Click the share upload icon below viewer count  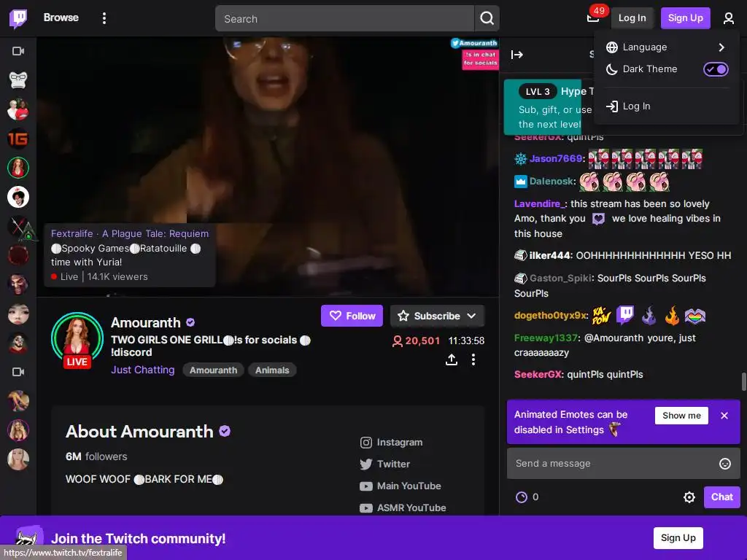(x=451, y=359)
